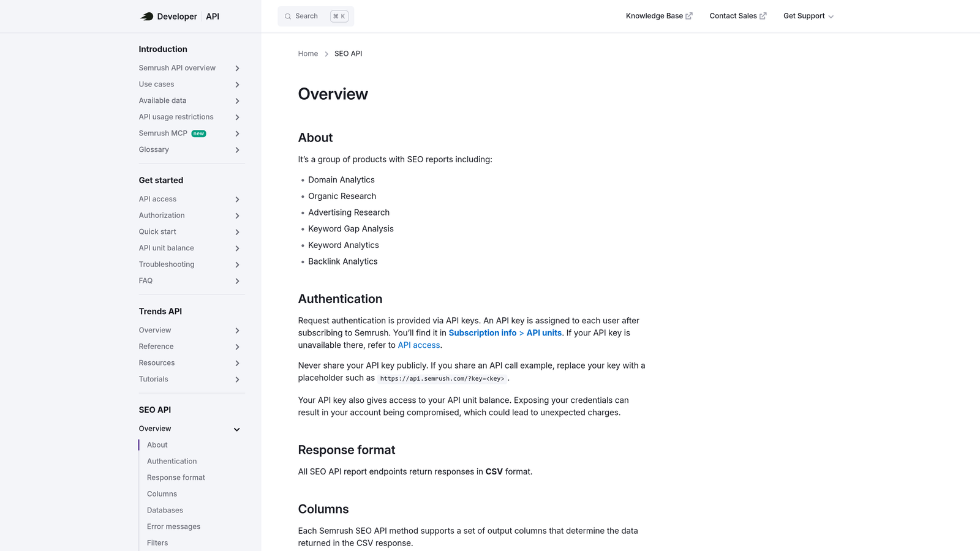Click the Developer brand text
This screenshot has height=551, width=980.
pyautogui.click(x=177, y=17)
